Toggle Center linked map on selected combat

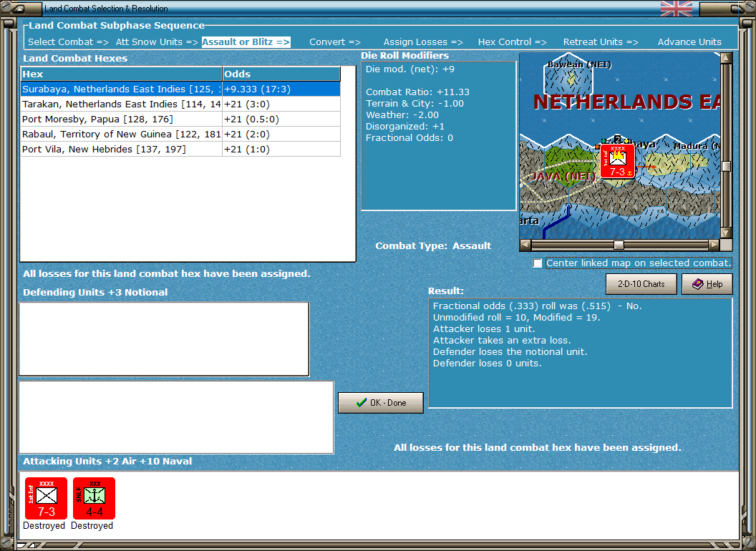pyautogui.click(x=537, y=263)
